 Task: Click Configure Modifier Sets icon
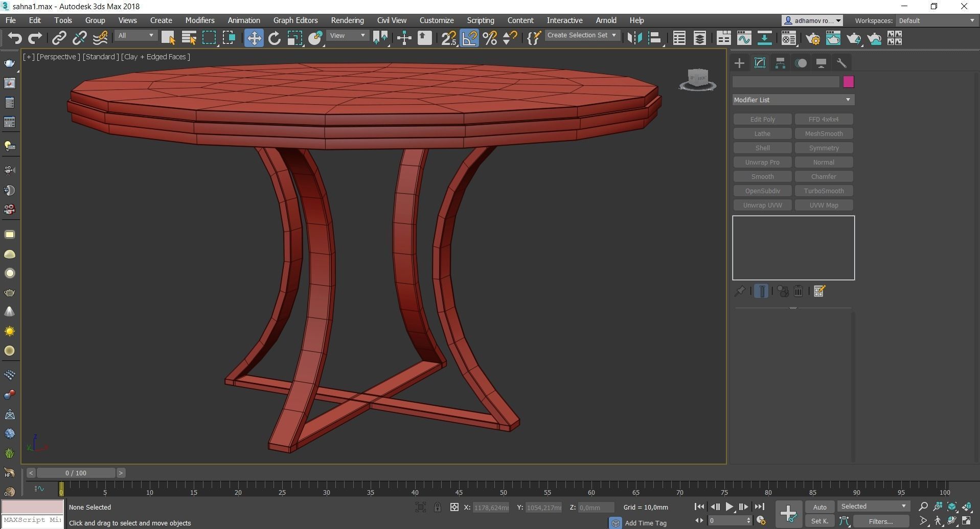[x=819, y=291]
